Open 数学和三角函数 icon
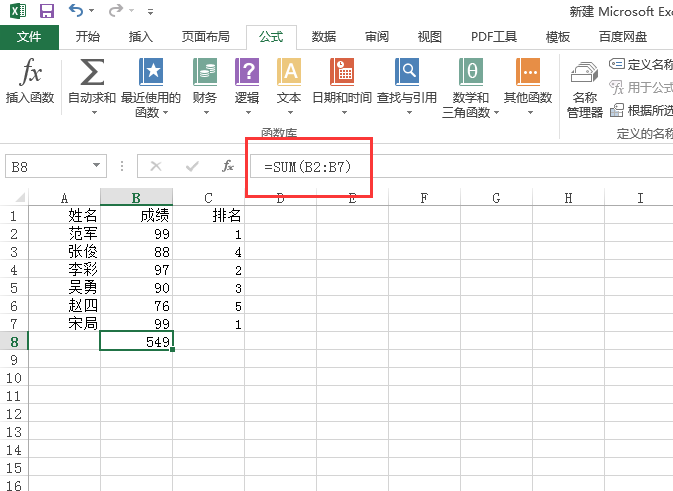The height and width of the screenshot is (491, 673). (471, 72)
